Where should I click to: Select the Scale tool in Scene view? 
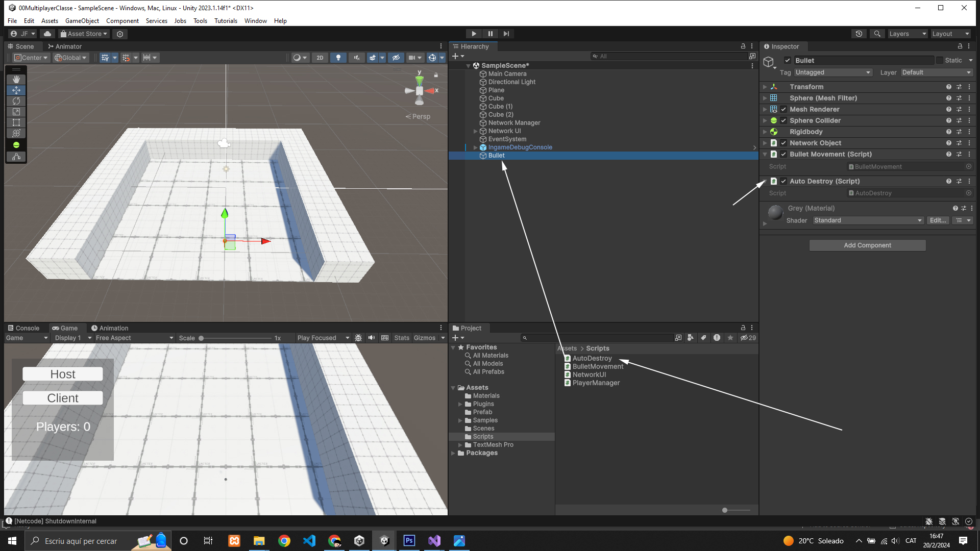tap(16, 112)
